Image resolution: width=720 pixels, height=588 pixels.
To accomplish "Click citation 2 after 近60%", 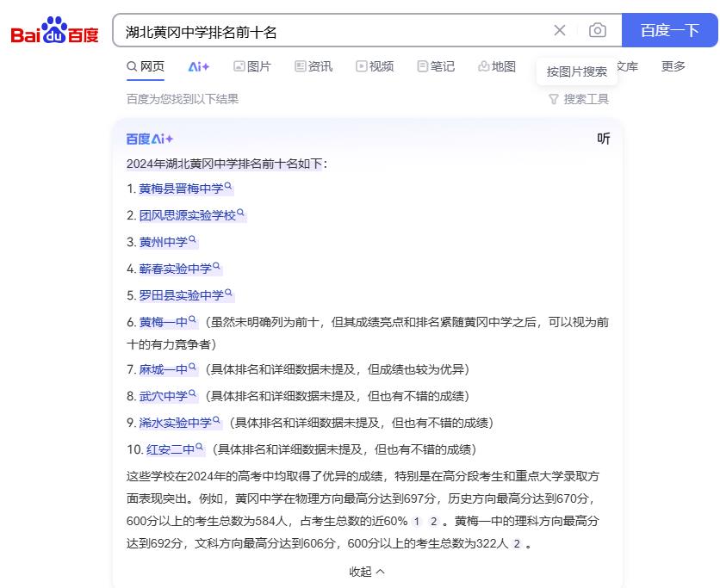I will [x=433, y=522].
